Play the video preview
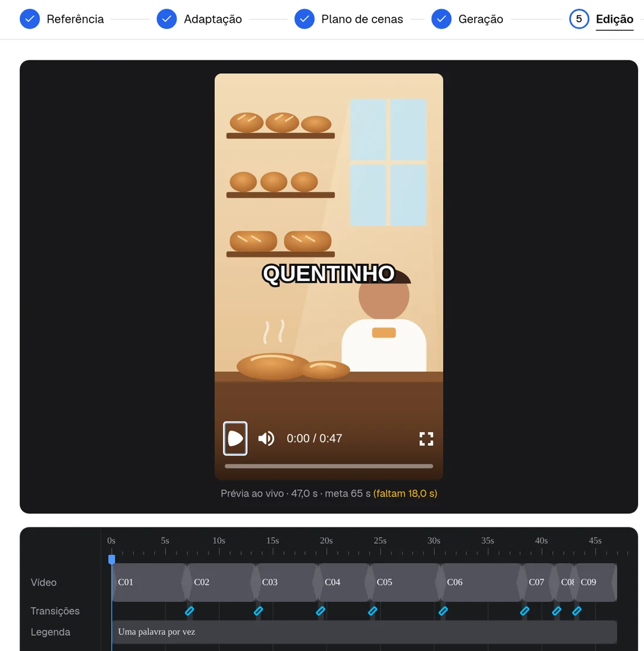The image size is (644, 651). (x=235, y=438)
